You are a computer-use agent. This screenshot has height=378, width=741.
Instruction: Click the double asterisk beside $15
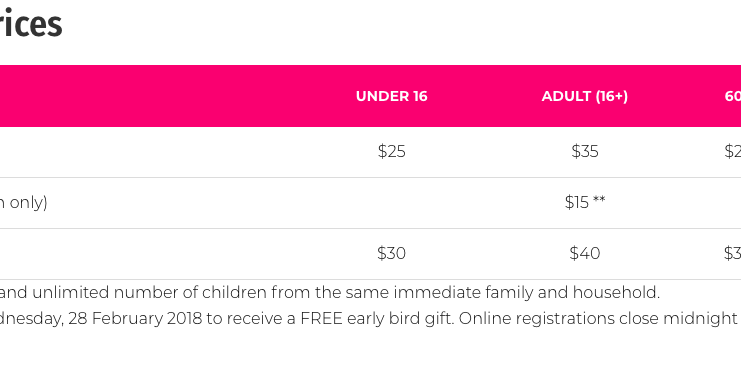[599, 200]
